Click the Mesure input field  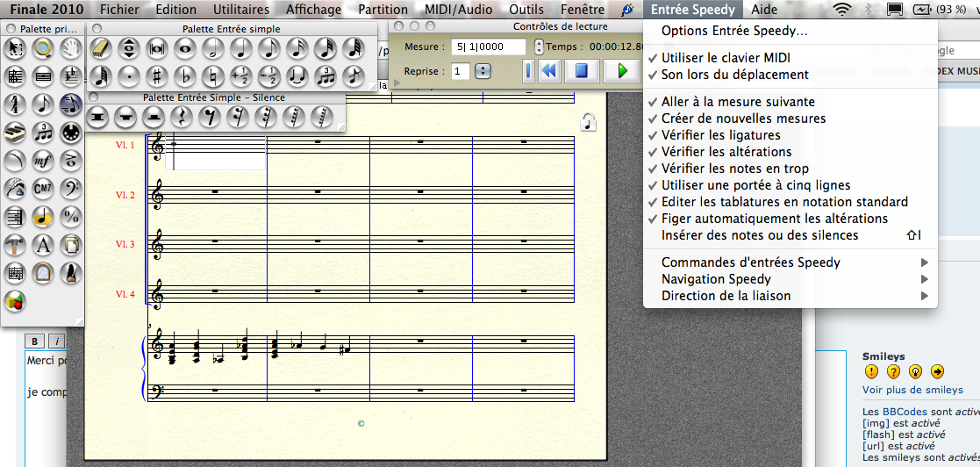pos(488,47)
